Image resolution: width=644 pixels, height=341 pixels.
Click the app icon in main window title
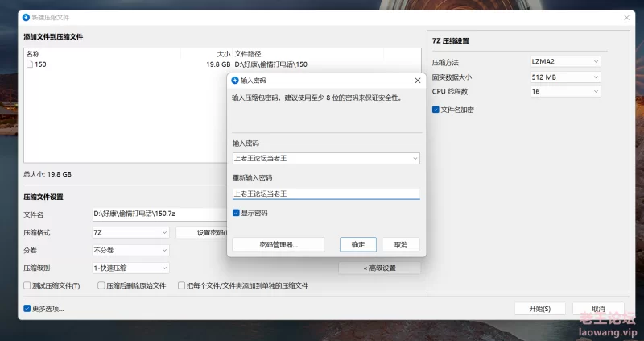click(x=26, y=17)
